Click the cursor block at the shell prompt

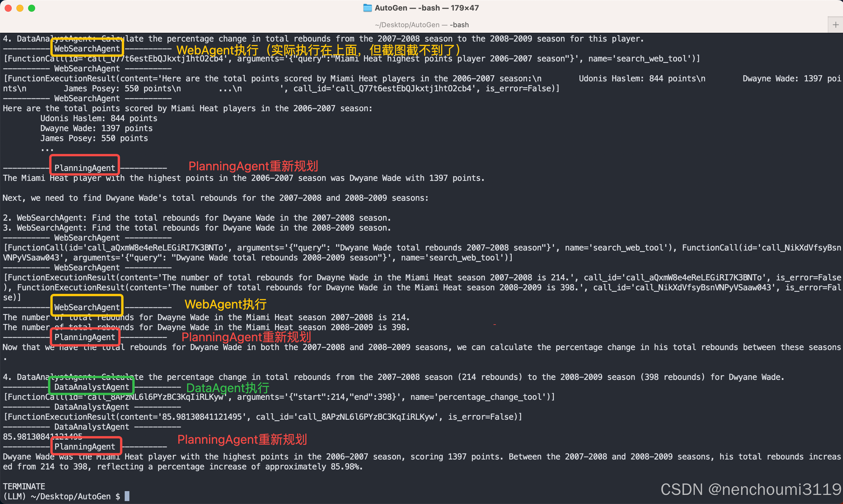point(127,496)
